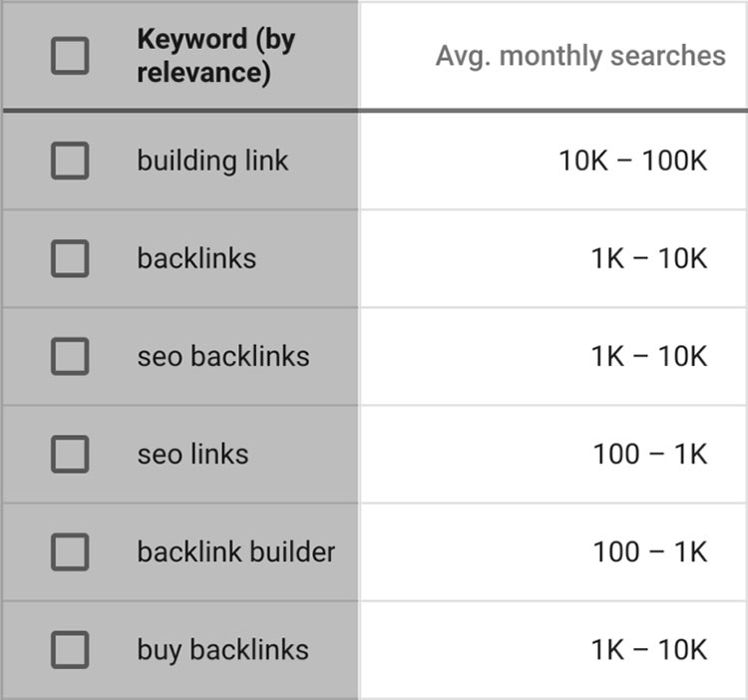The image size is (748, 700).
Task: Click the 10K – 100K search volume cell
Action: coord(632,161)
